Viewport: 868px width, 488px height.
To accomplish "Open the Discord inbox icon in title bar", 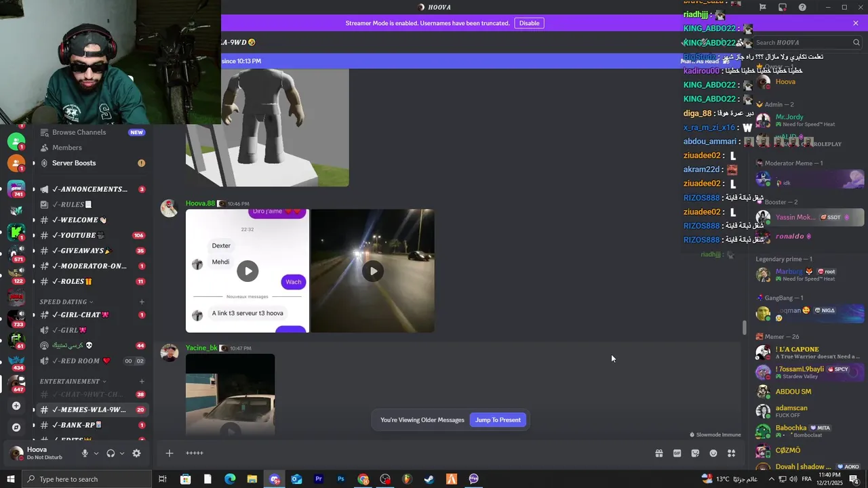I will pyautogui.click(x=783, y=7).
